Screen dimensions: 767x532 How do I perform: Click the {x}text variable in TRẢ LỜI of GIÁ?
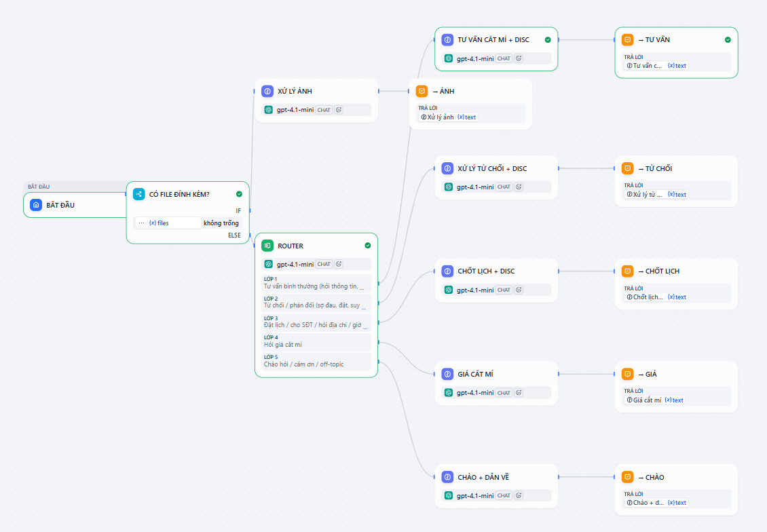tap(676, 400)
